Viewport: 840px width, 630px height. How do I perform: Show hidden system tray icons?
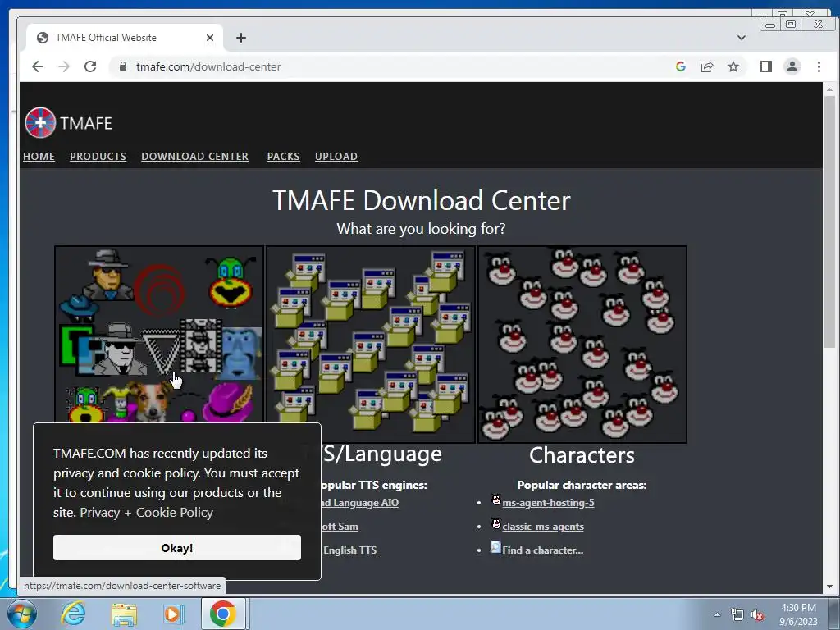click(x=717, y=614)
